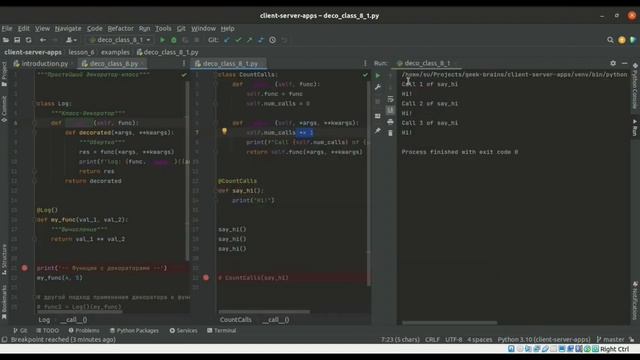Click the Reload from disk icon
Screen dimensions: 640x360
(x=28, y=40)
